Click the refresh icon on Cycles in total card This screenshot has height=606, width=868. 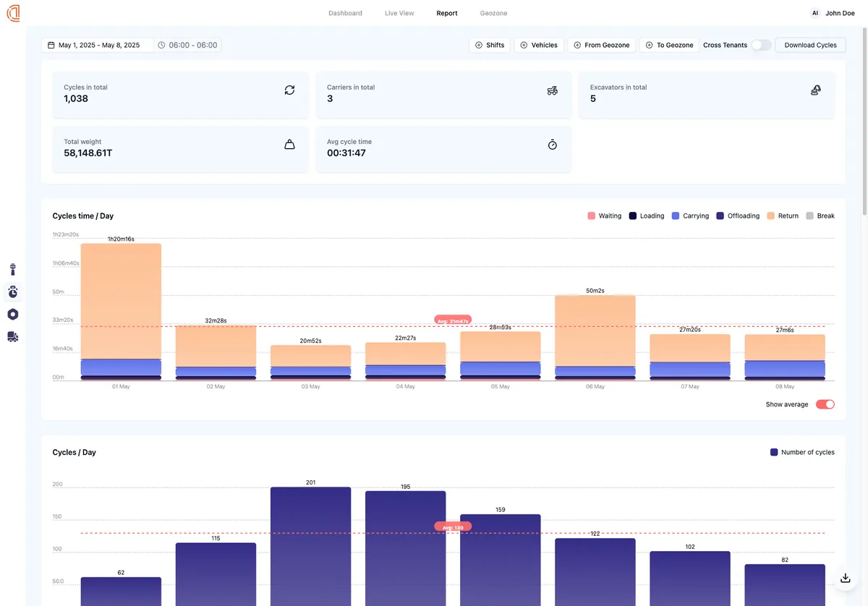(x=289, y=90)
